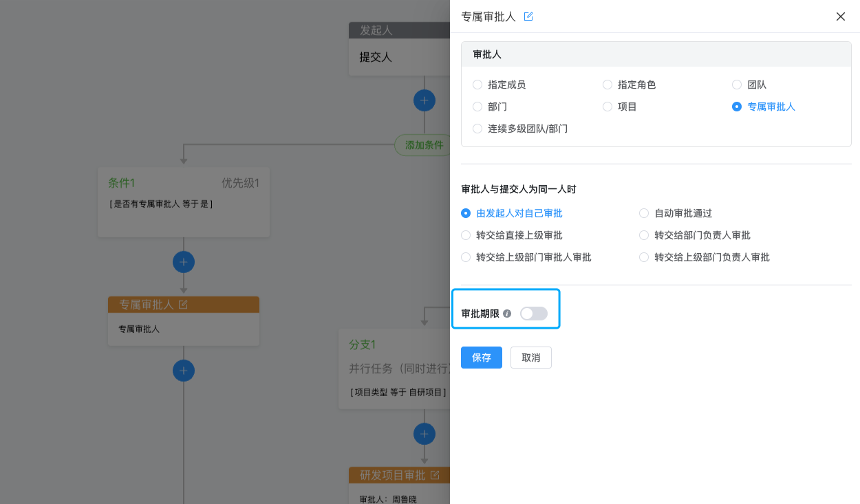Screen dimensions: 860x504
Task: Open the 分支1 parallel task card
Action: point(394,369)
